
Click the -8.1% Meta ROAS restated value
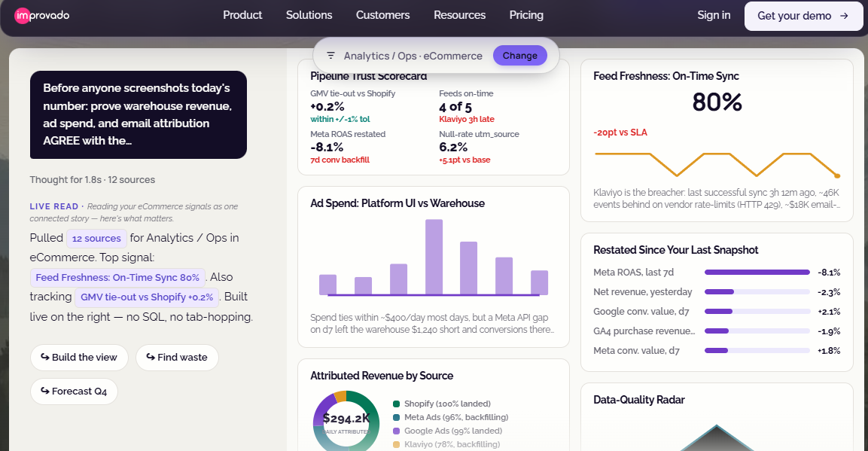(x=327, y=148)
